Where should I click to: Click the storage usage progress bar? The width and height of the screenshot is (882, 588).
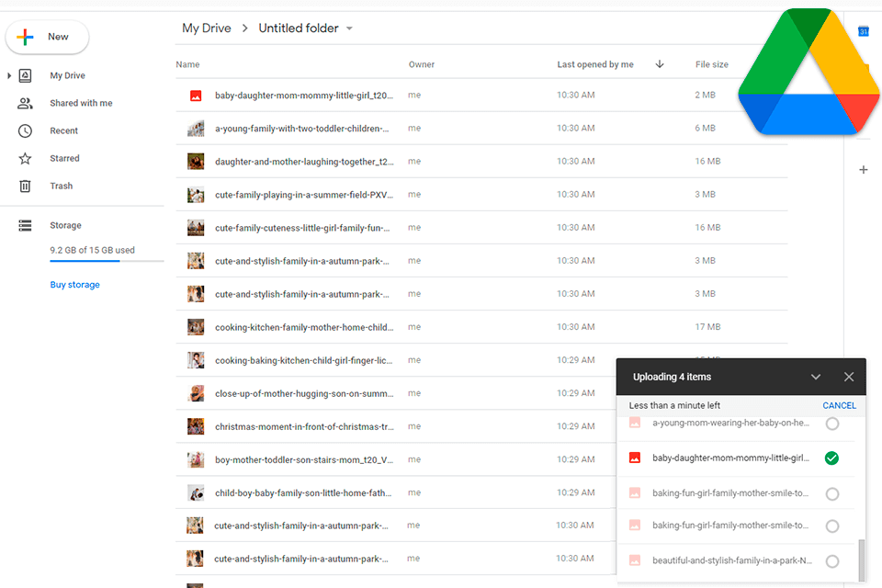[107, 261]
